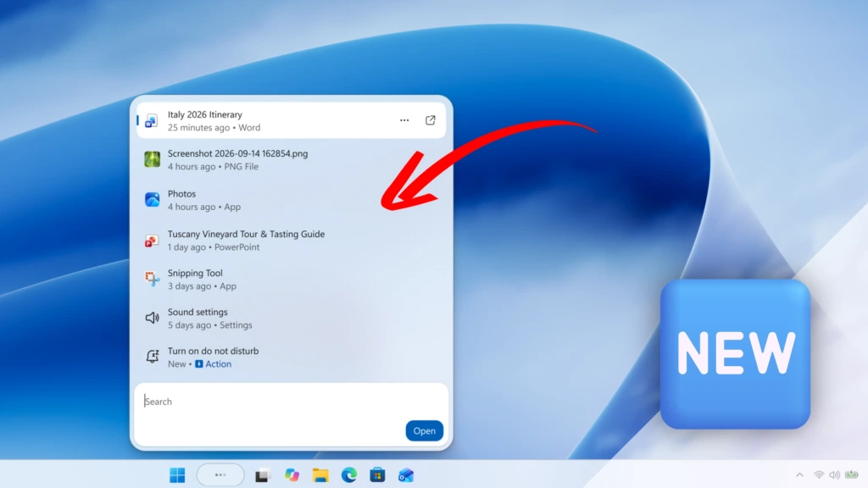The image size is (868, 488).
Task: Open the Windows Start menu
Action: (x=177, y=475)
